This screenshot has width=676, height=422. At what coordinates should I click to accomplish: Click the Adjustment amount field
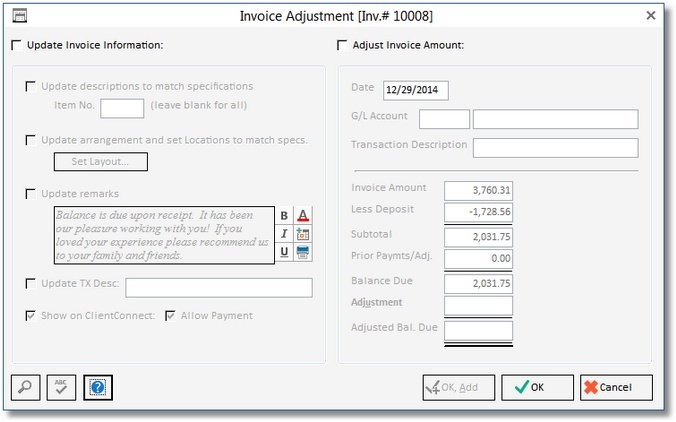[479, 305]
